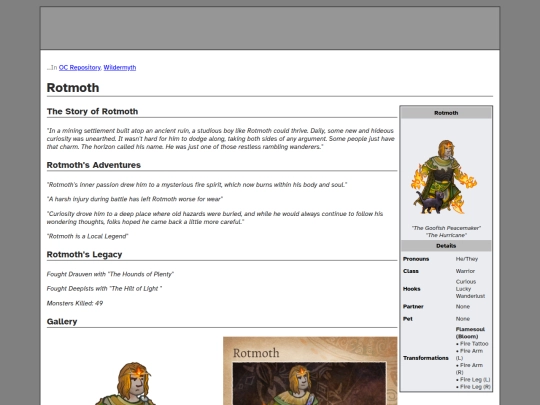540x405 pixels.
Task: Click the infobox title 'Rotmoth' header
Action: (446, 113)
